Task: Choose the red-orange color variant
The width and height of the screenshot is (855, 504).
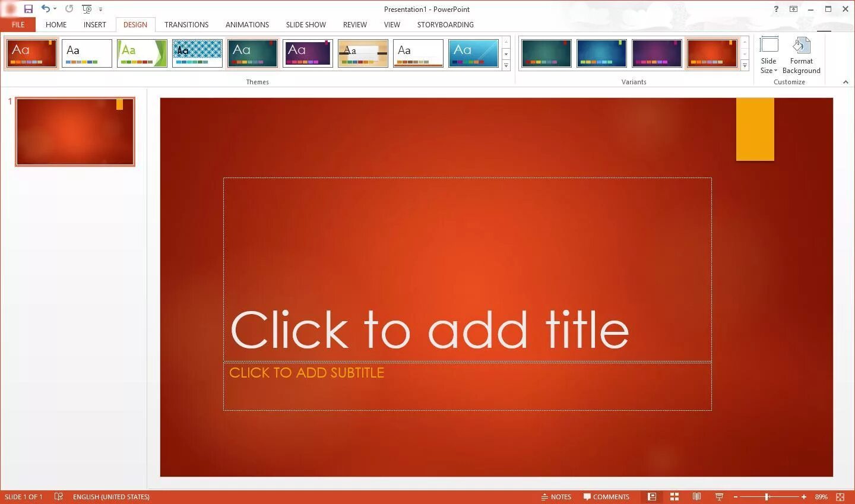Action: (x=712, y=53)
